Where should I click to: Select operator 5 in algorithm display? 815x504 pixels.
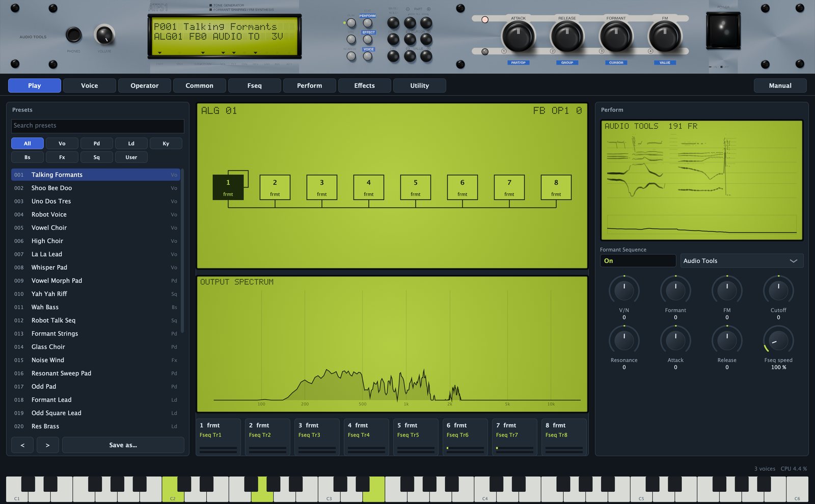tap(415, 187)
